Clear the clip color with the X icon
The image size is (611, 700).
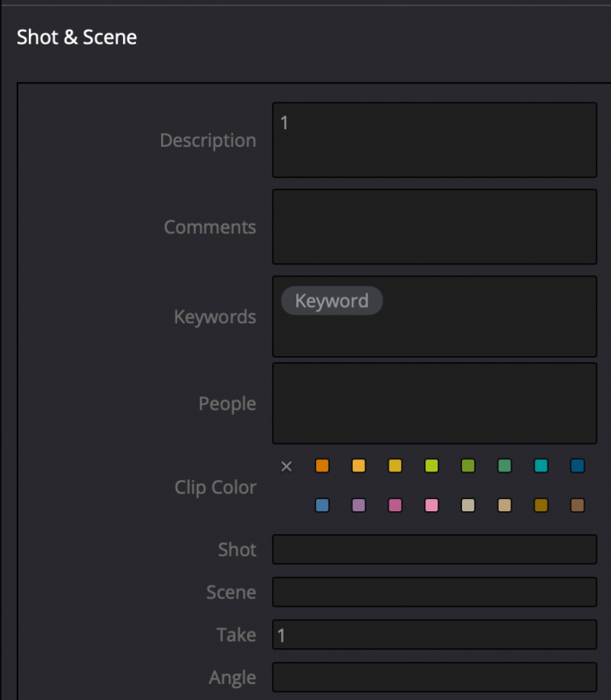(286, 466)
